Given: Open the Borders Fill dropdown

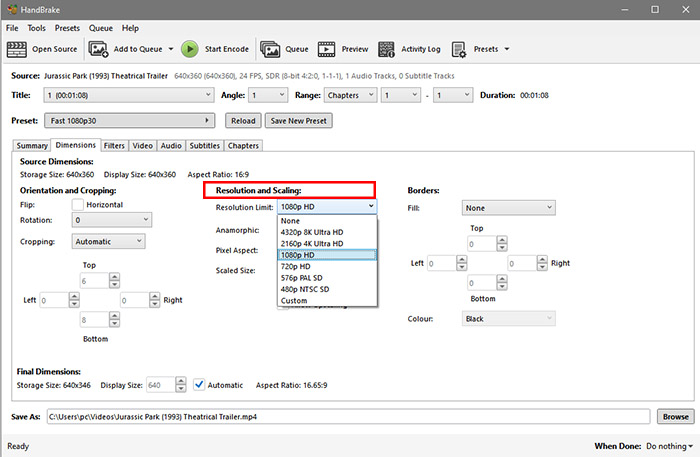Looking at the screenshot, I should (x=508, y=208).
